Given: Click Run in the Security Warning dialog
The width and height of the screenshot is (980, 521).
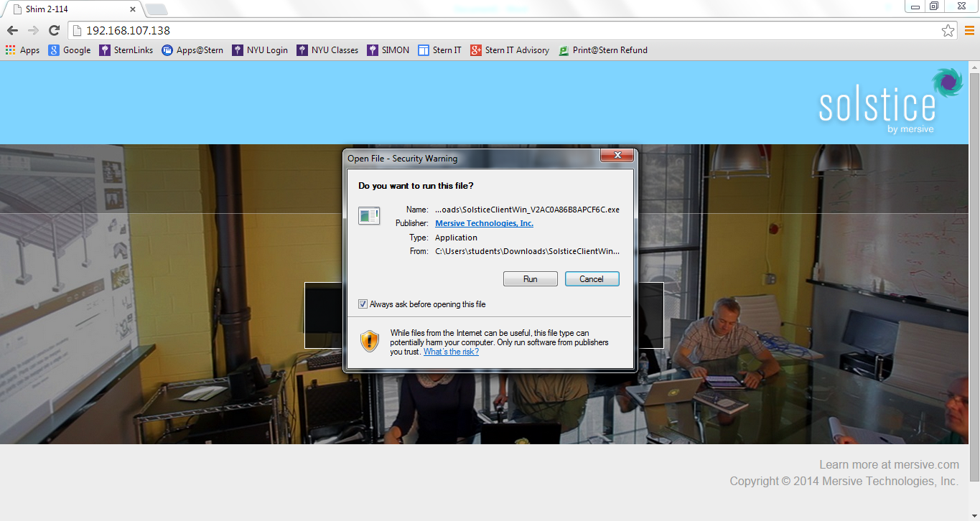Looking at the screenshot, I should 530,279.
